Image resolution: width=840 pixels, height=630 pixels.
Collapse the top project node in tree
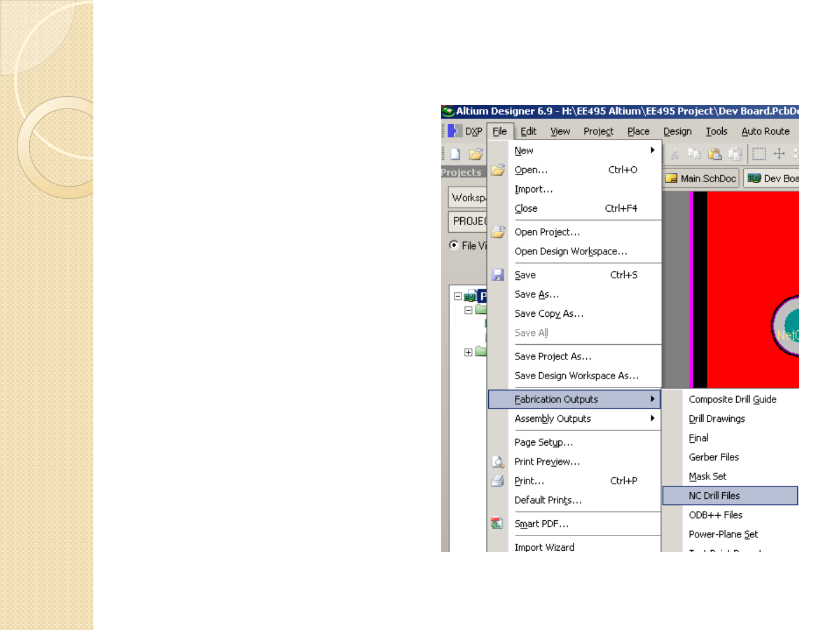(x=458, y=296)
